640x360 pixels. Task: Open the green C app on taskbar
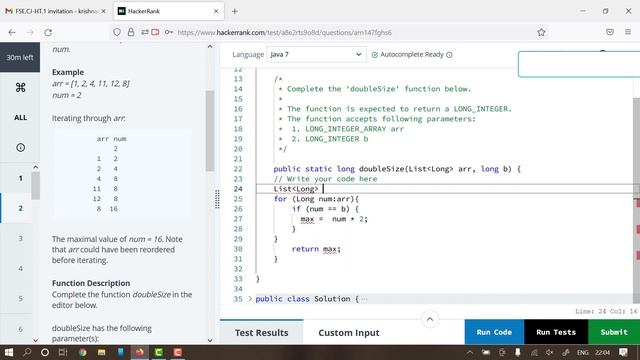[x=159, y=352]
